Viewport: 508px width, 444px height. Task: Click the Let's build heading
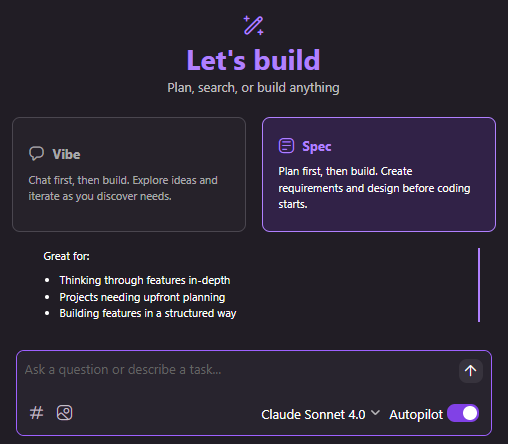pos(254,60)
